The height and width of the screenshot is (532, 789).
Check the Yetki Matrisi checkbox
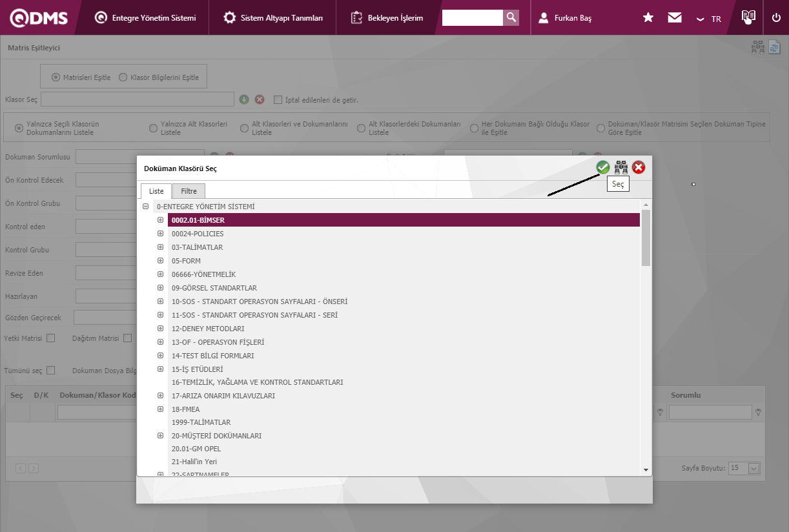pyautogui.click(x=50, y=338)
